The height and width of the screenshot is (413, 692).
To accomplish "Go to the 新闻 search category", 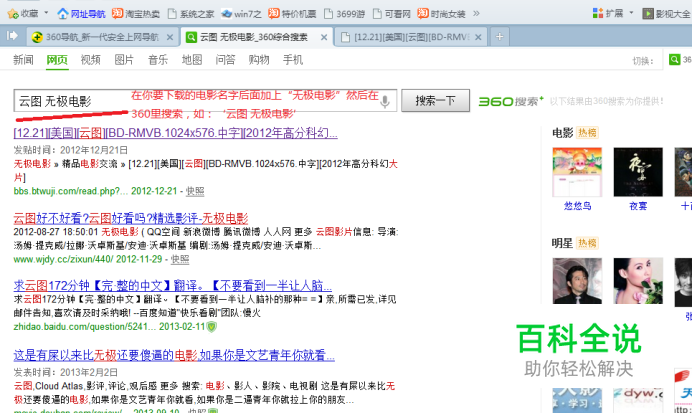I will [23, 60].
